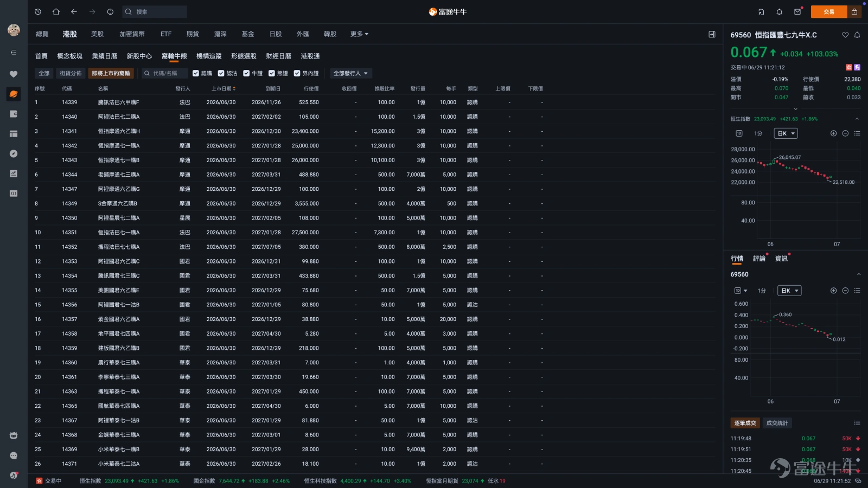Switch to the 美股 market tab
The height and width of the screenshot is (488, 868).
pos(97,34)
